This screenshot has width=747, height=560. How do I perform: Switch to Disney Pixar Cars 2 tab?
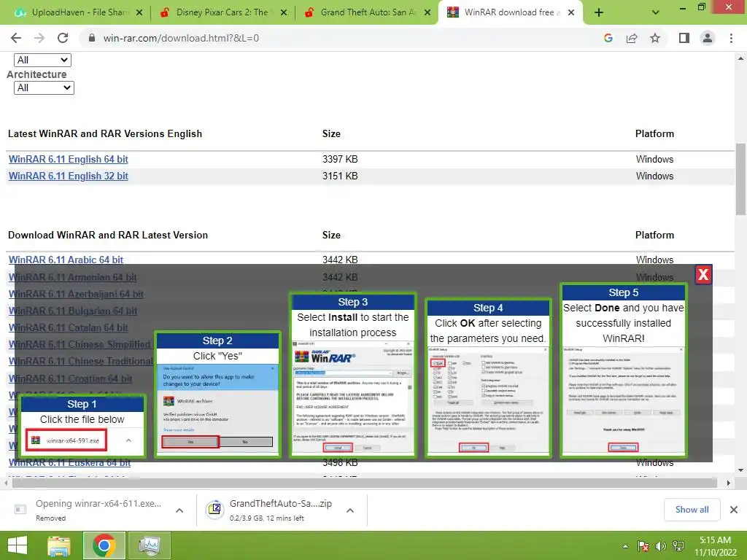pos(222,12)
